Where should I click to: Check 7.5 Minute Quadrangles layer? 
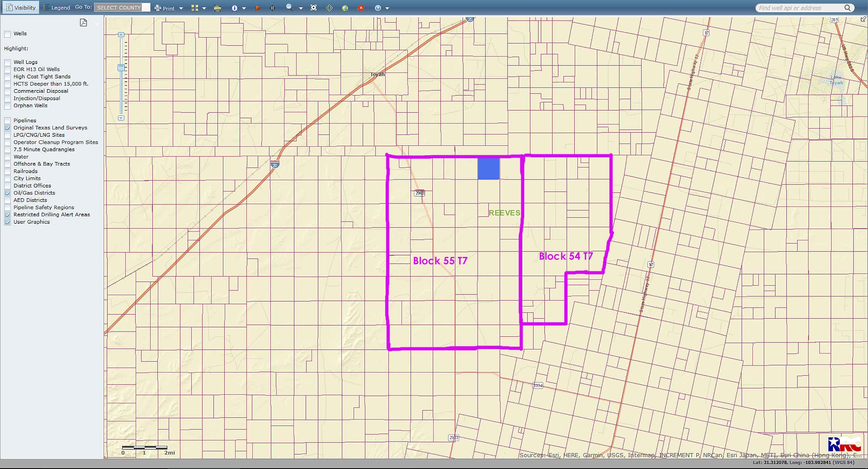click(7, 150)
